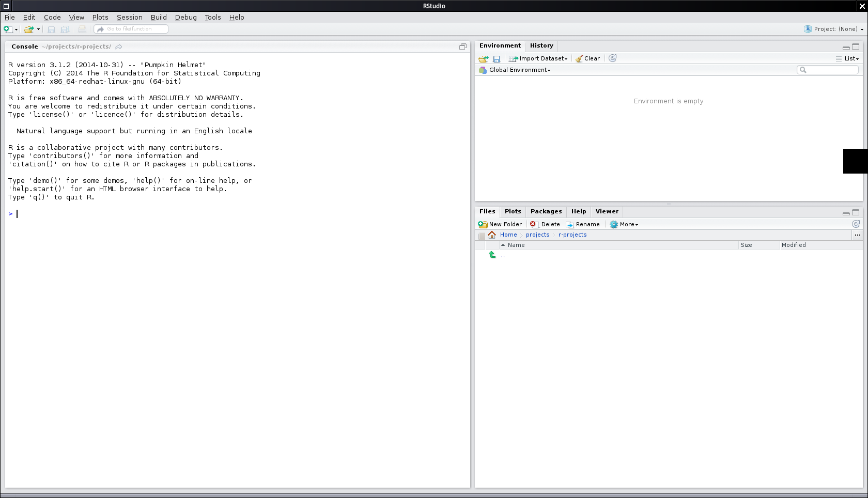Switch to the History tab
868x498 pixels.
(541, 46)
